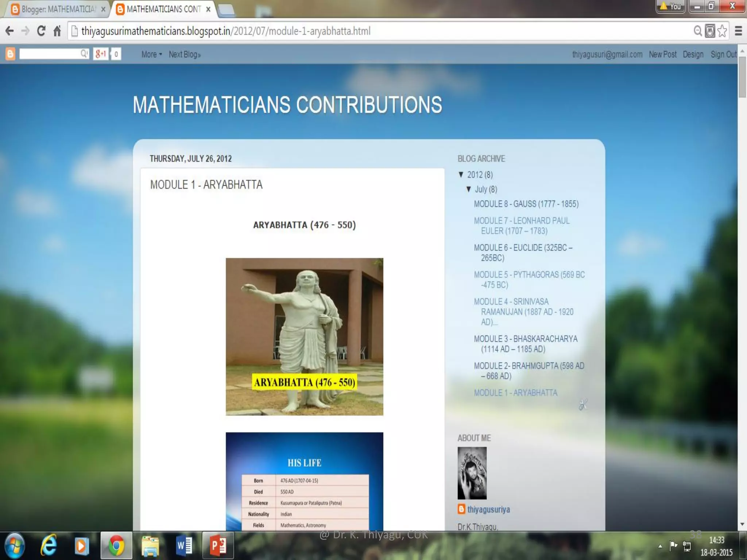The width and height of the screenshot is (747, 560).
Task: Collapse the July (8) archive triangle
Action: pos(469,189)
